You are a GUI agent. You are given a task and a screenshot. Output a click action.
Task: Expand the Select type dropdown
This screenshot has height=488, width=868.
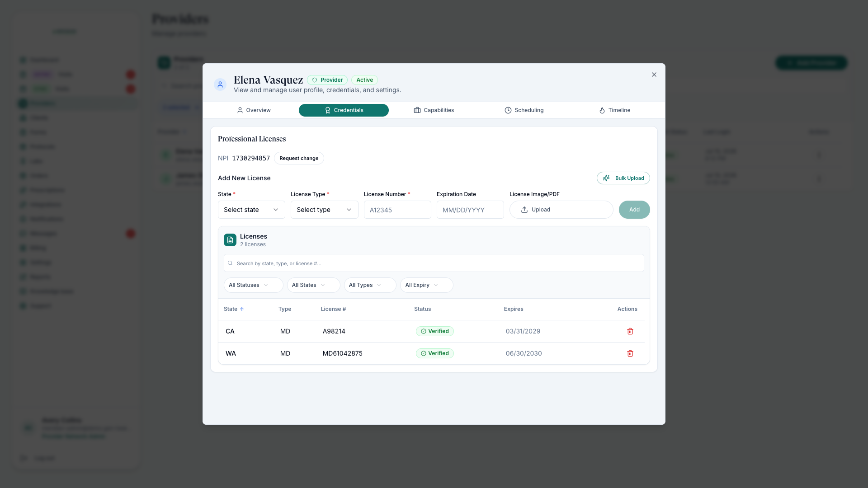tap(324, 210)
